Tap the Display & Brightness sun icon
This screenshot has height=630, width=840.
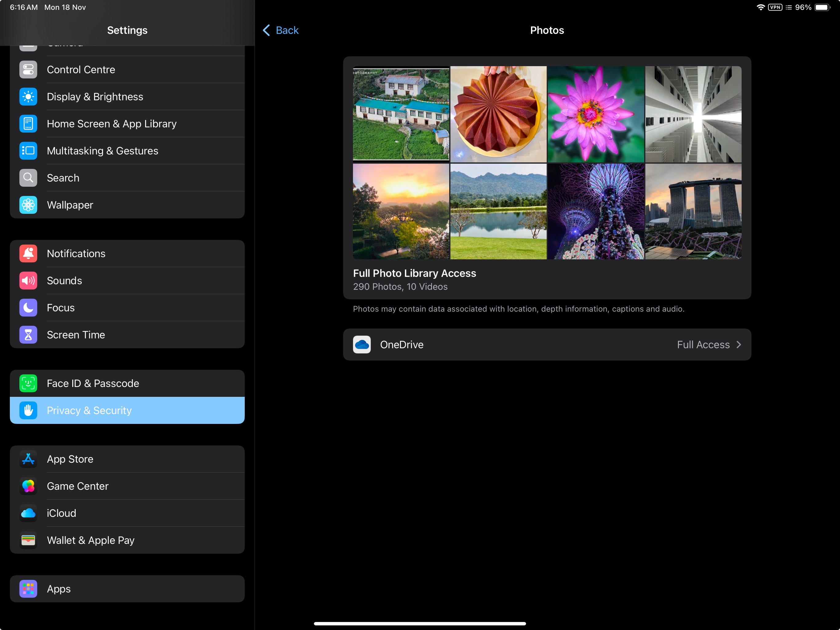(28, 97)
